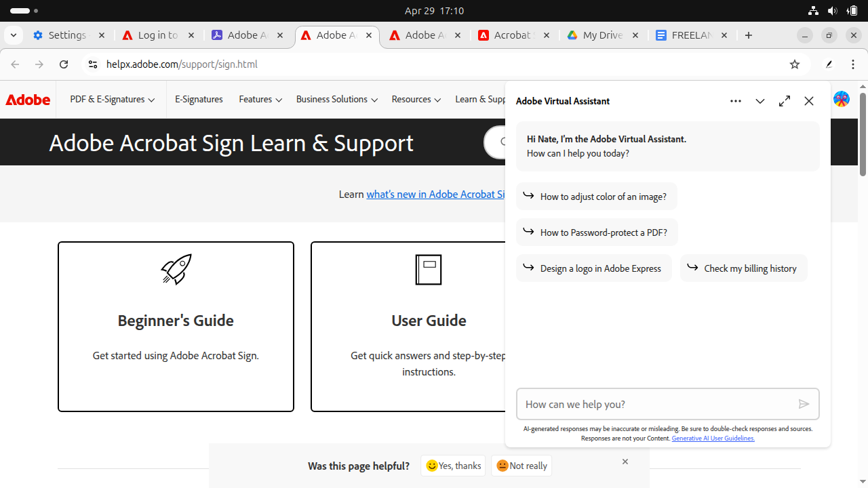Viewport: 868px width, 488px height.
Task: Open the Chrome three-dot menu
Action: (853, 64)
